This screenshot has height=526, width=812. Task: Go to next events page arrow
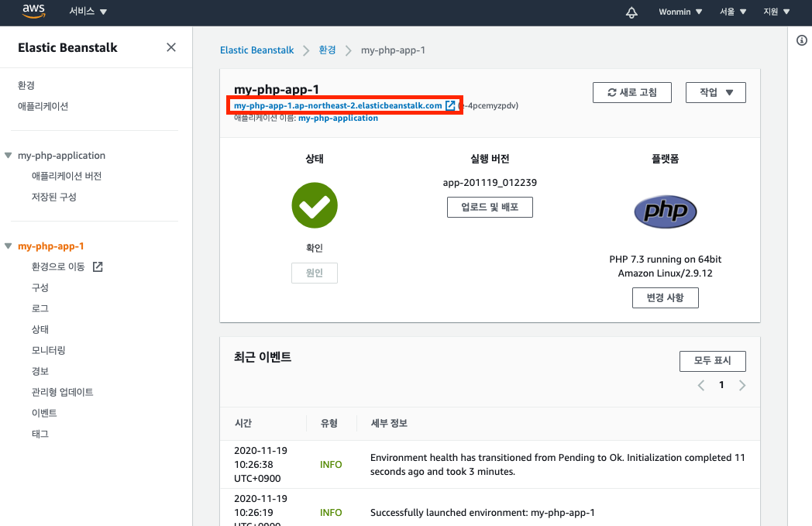(742, 385)
